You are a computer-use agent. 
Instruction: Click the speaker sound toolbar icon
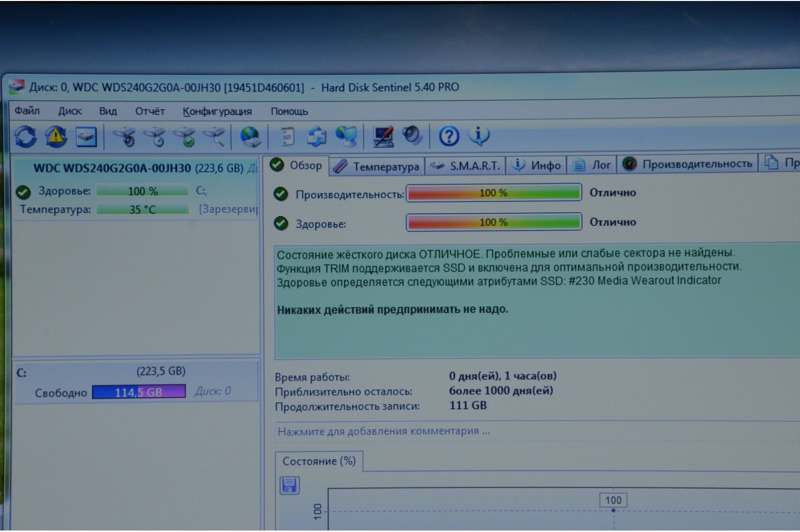[x=412, y=135]
